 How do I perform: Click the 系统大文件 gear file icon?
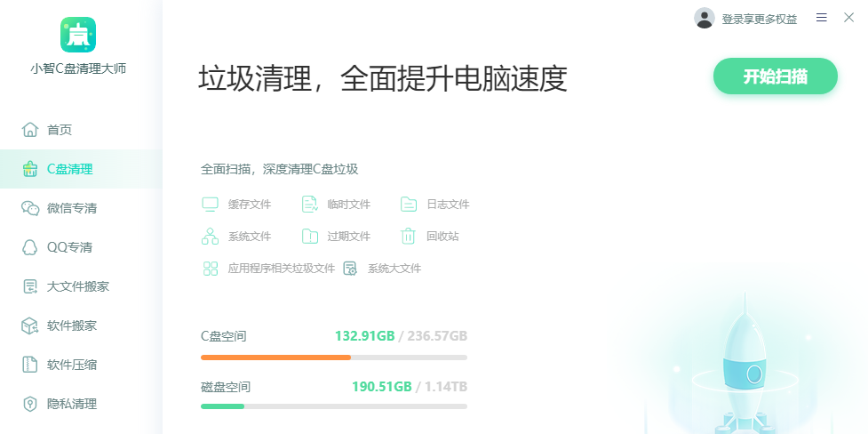[350, 269]
